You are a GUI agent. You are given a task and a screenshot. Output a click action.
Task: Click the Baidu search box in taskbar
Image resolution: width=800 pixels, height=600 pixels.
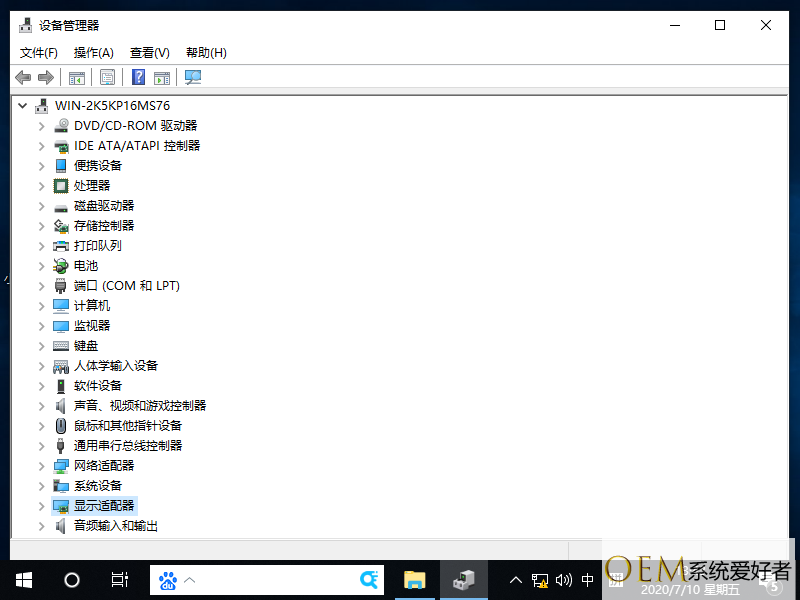coord(270,579)
